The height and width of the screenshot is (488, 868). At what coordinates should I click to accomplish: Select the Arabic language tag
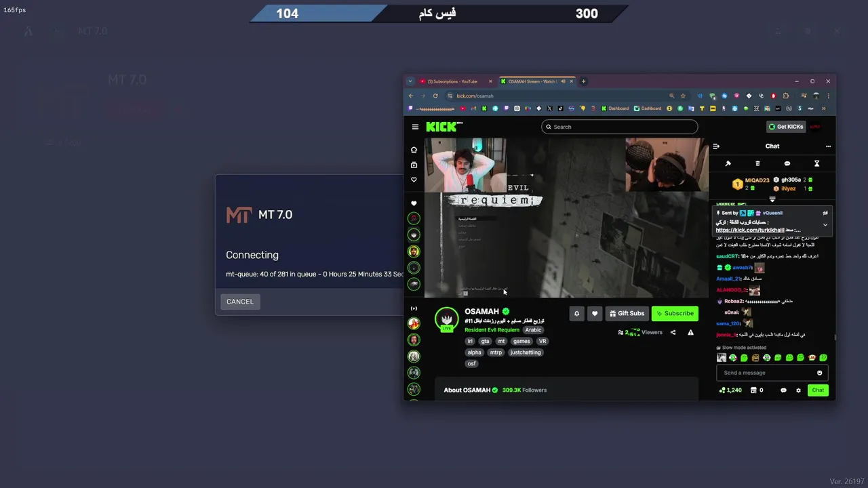534,330
